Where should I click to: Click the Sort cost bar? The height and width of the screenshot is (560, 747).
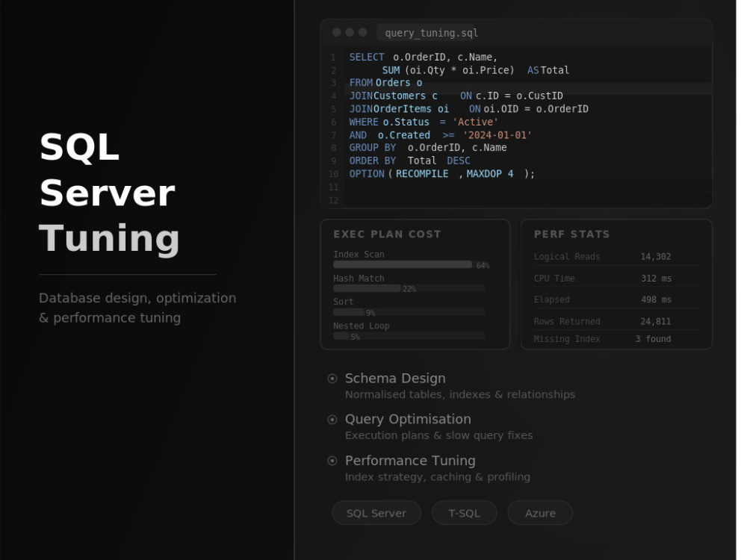coord(409,312)
